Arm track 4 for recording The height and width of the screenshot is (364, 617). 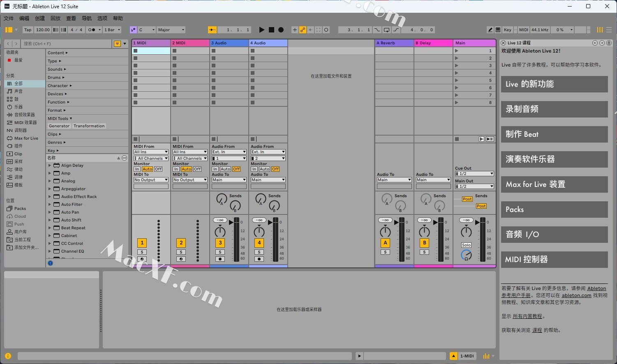(259, 259)
